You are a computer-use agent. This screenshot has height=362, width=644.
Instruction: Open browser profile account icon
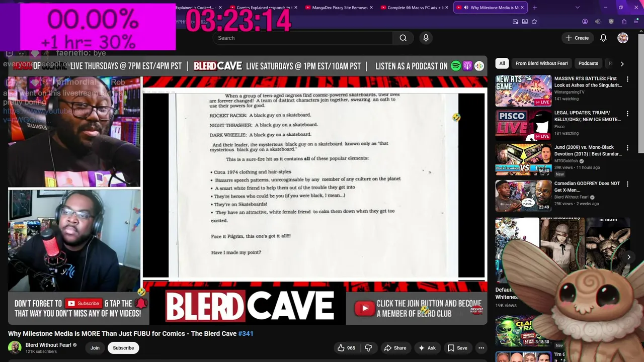coord(585,22)
